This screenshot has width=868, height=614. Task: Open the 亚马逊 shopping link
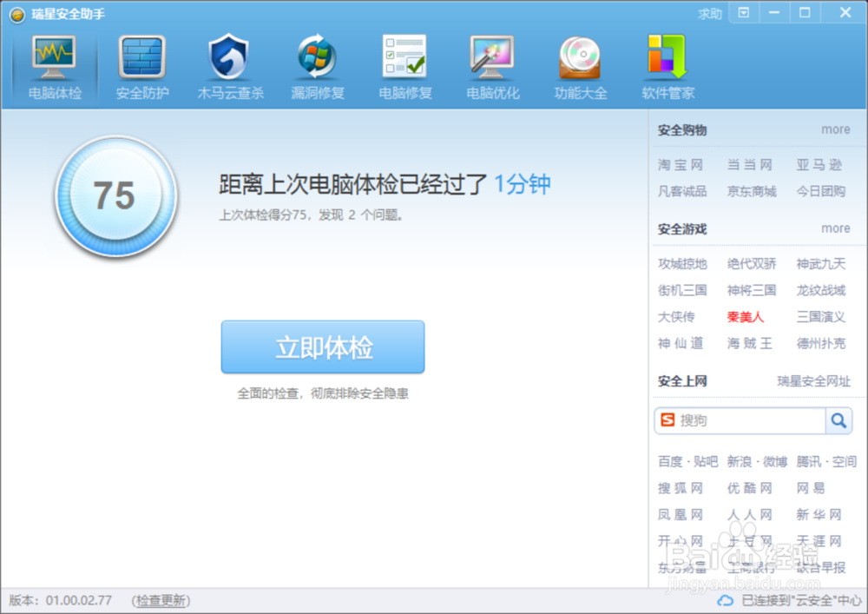pyautogui.click(x=819, y=165)
